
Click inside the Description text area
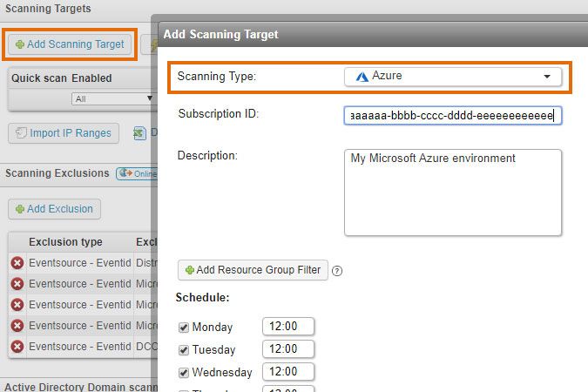click(x=453, y=192)
